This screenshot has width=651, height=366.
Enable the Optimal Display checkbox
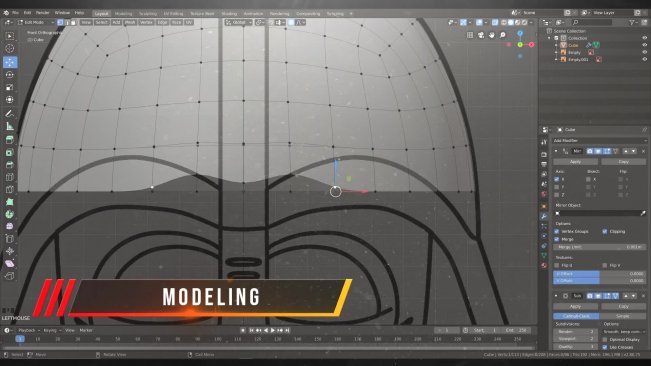[604, 339]
